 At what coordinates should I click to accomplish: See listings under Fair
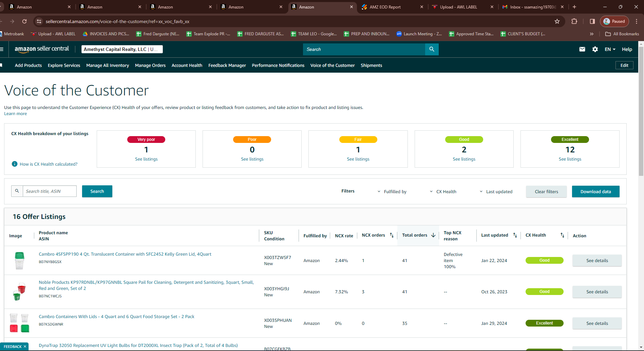click(358, 159)
